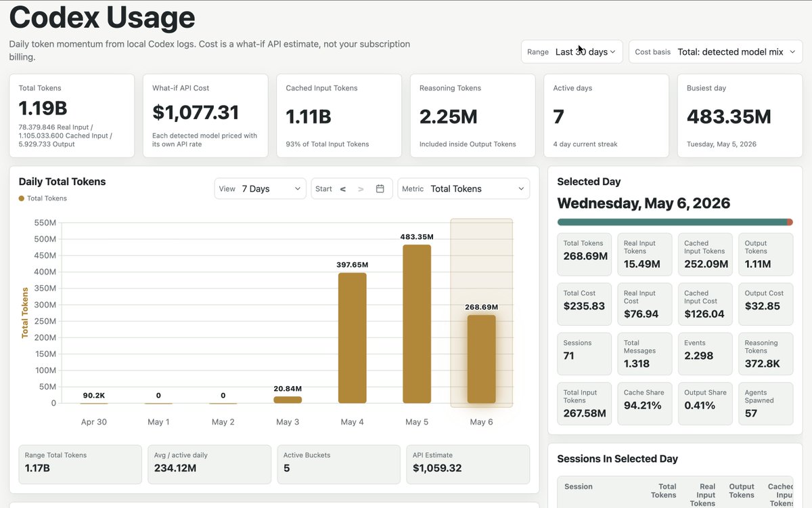The image size is (812, 508).
Task: Open the Start calendar date picker
Action: 380,189
